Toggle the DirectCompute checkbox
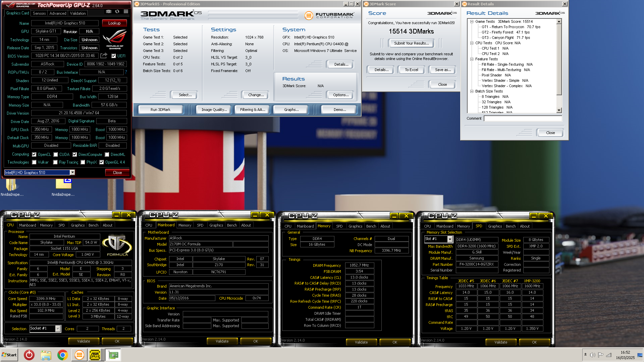The height and width of the screenshot is (362, 644). [x=75, y=155]
